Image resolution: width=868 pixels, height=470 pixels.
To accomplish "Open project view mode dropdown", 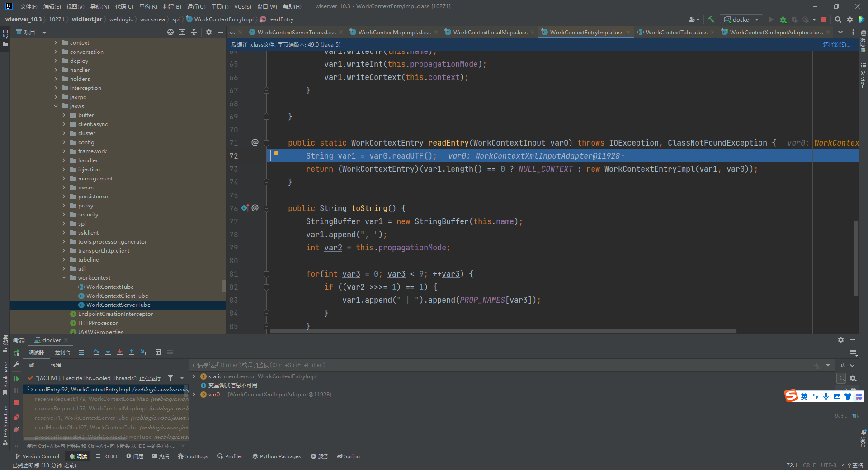I will click(x=44, y=33).
